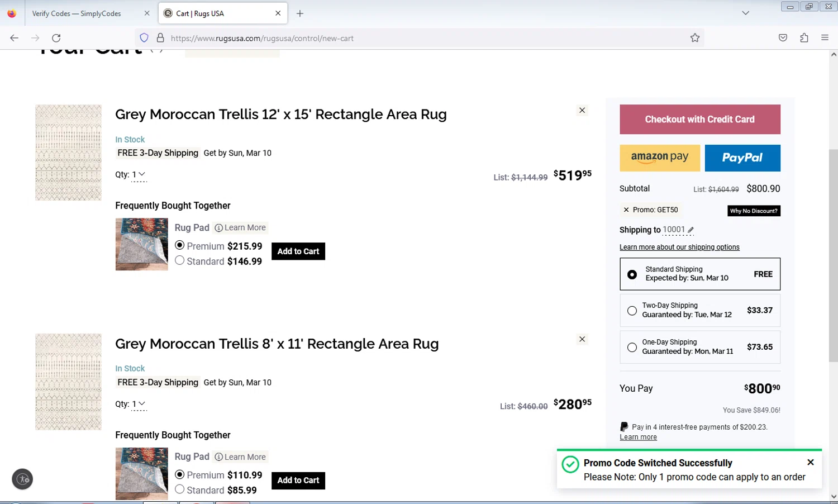Remove the 12' x 15' rug from cart
This screenshot has height=504, width=838.
(x=582, y=110)
